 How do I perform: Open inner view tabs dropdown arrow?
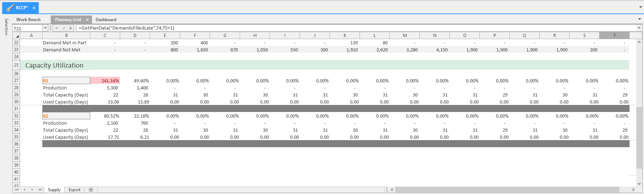639,19
